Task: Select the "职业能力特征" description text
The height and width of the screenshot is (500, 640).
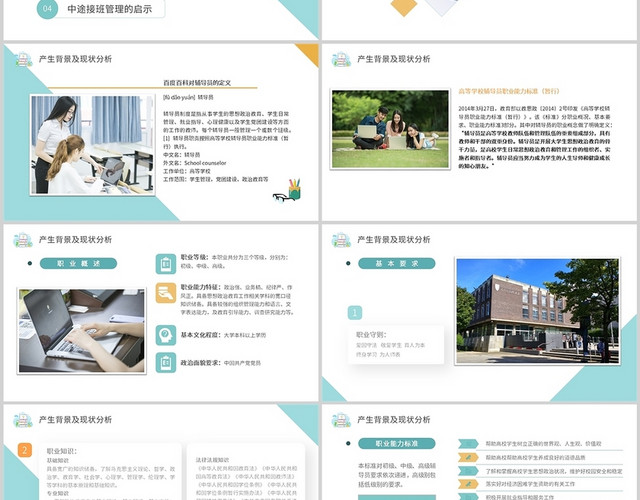Action: click(x=237, y=300)
